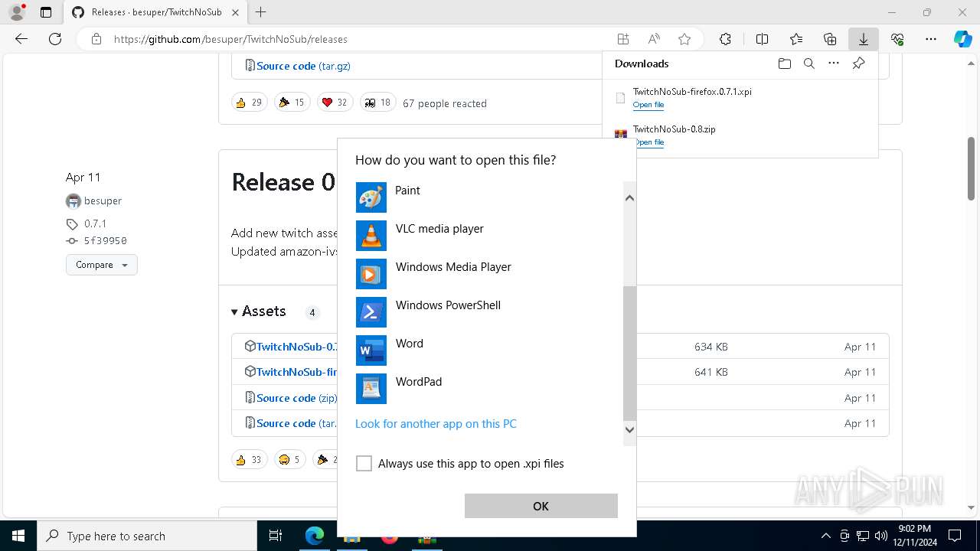Screen dimensions: 980x551
Task: Click the taskbar search box
Action: [147, 536]
